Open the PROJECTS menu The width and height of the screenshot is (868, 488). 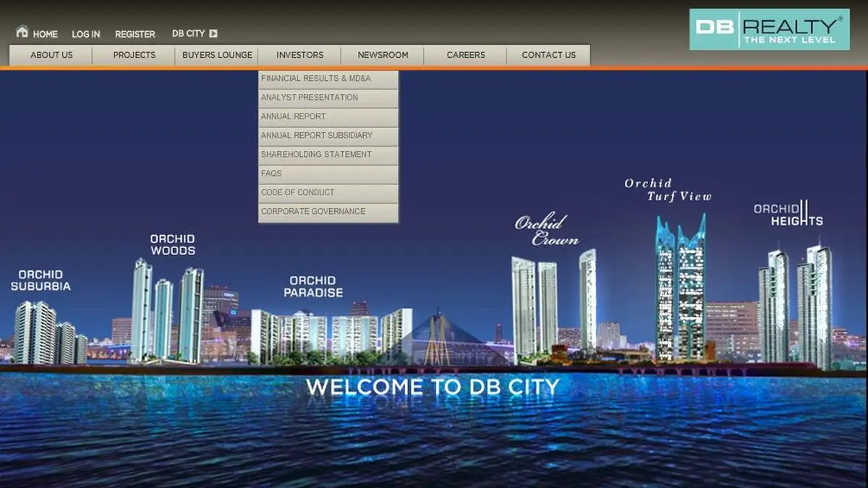pos(134,55)
